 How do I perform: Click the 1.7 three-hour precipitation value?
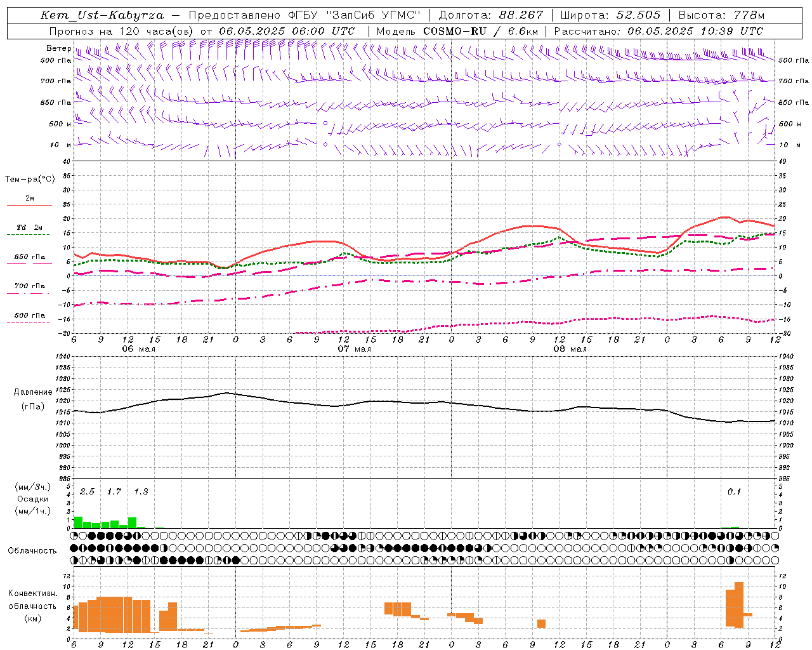point(114,492)
